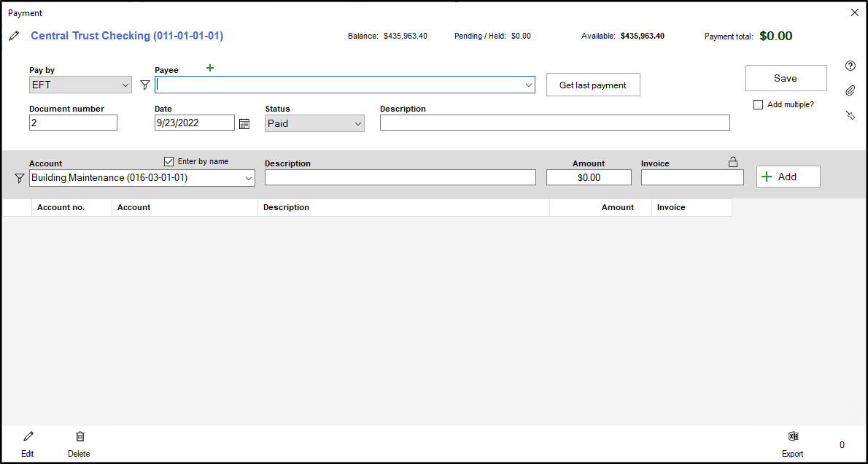Image resolution: width=868 pixels, height=464 pixels.
Task: Click the filter icon beside the Payee field
Action: (144, 85)
